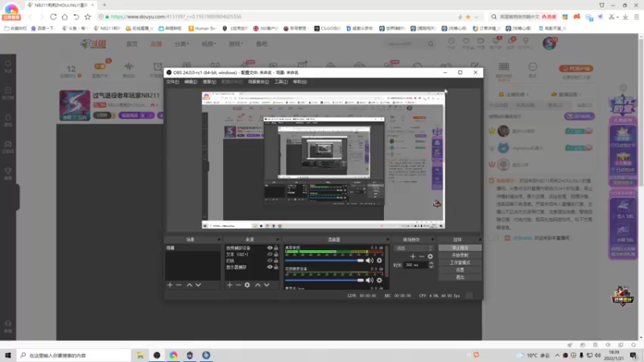Open Windows Start menu
This screenshot has height=362, width=644.
tap(8, 356)
